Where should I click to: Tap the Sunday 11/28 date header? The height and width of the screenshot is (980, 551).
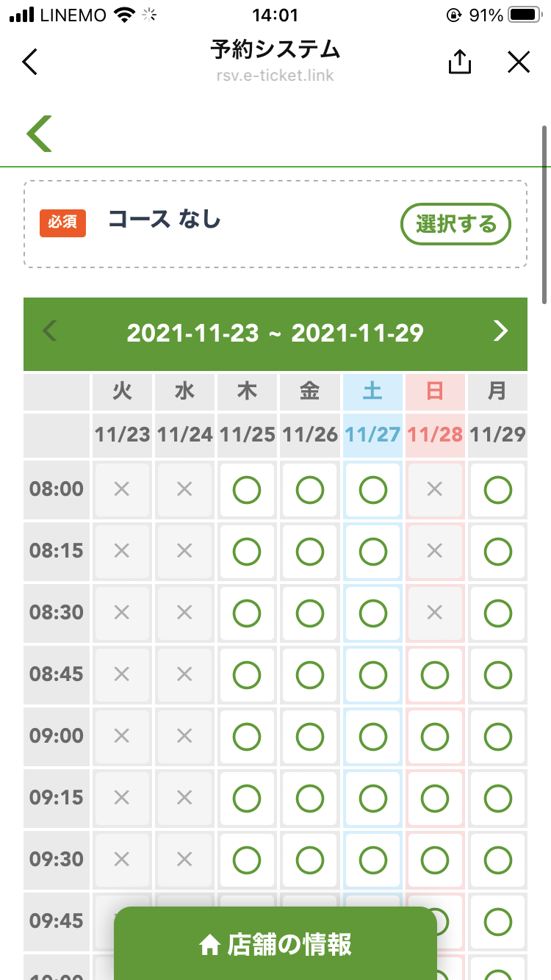coord(435,434)
